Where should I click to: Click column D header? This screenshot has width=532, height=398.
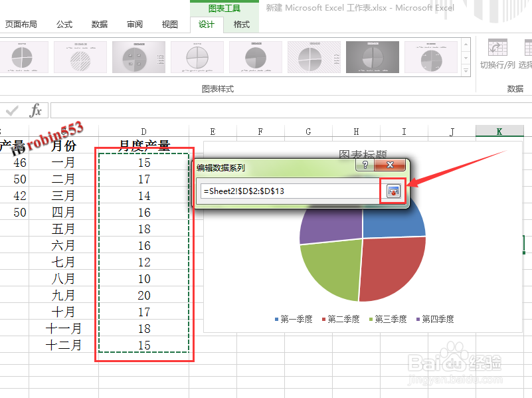pos(144,132)
